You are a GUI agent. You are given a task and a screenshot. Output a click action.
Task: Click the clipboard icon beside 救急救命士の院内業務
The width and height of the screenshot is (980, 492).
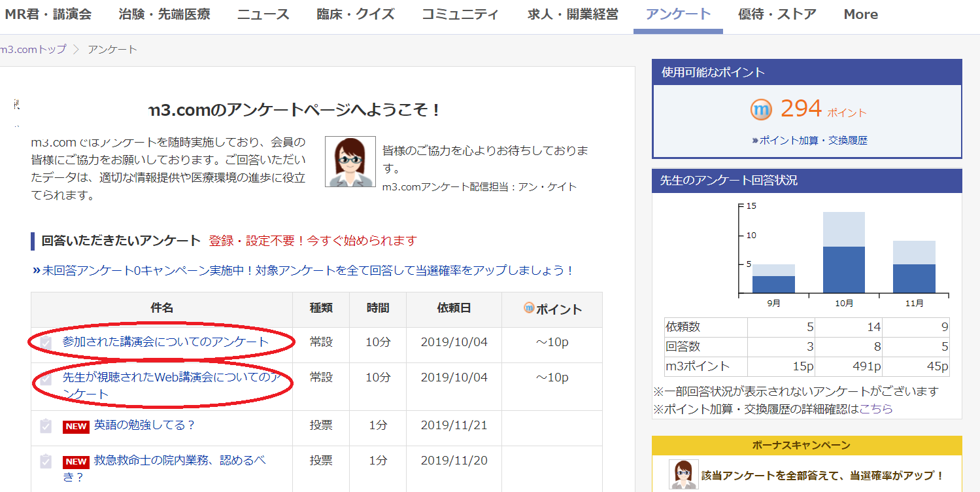click(46, 461)
